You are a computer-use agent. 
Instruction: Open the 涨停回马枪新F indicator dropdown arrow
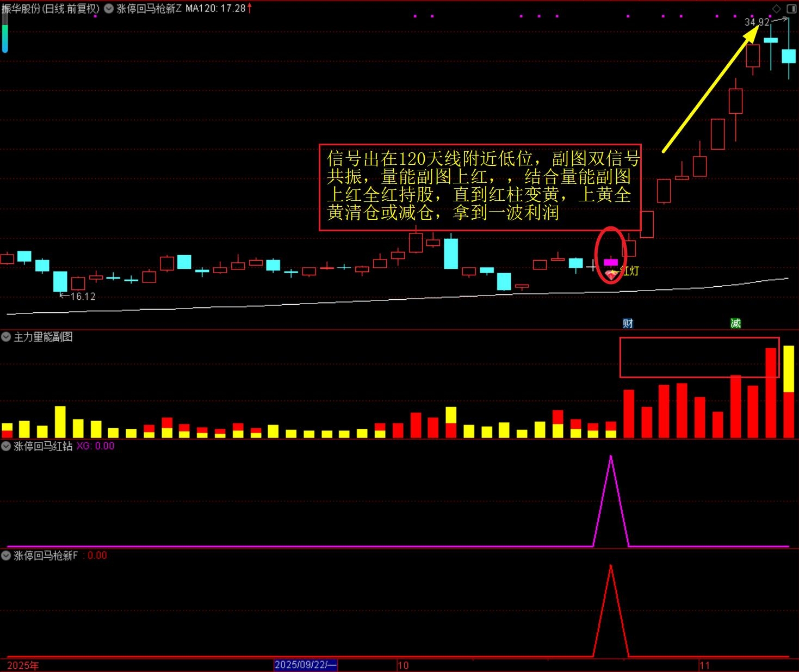tap(6, 556)
